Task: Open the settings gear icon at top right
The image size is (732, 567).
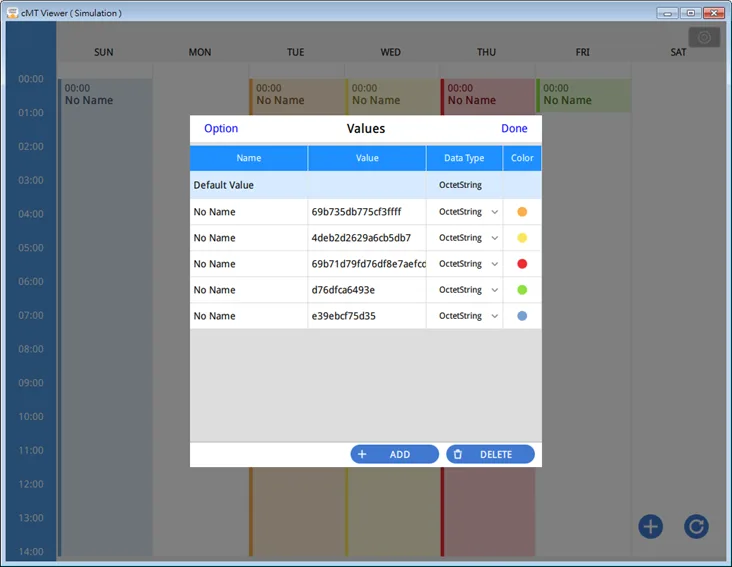Action: 704,37
